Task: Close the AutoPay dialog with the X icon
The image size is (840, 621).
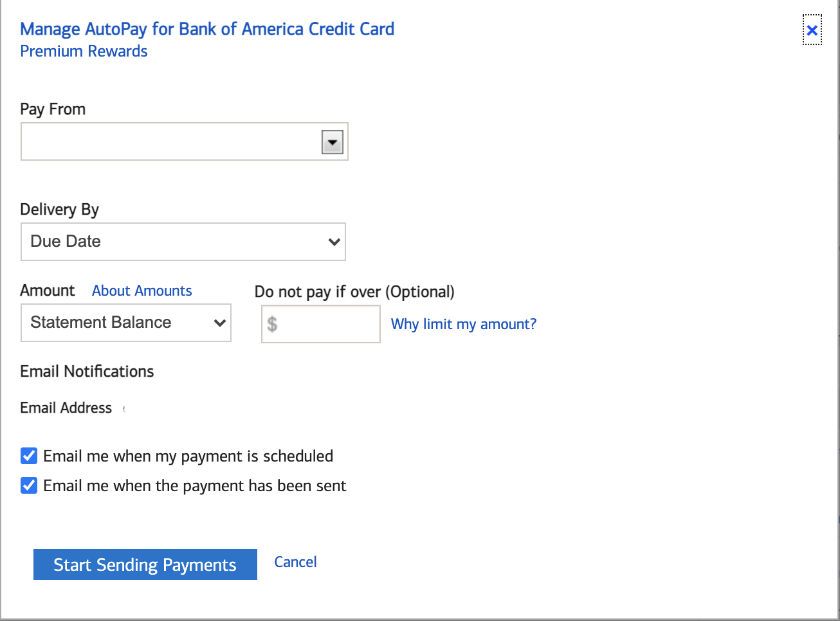Action: click(x=812, y=30)
